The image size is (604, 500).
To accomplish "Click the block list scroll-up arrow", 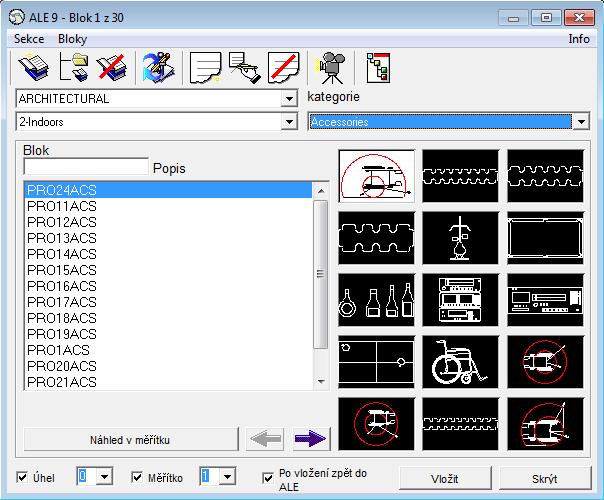I will 320,190.
